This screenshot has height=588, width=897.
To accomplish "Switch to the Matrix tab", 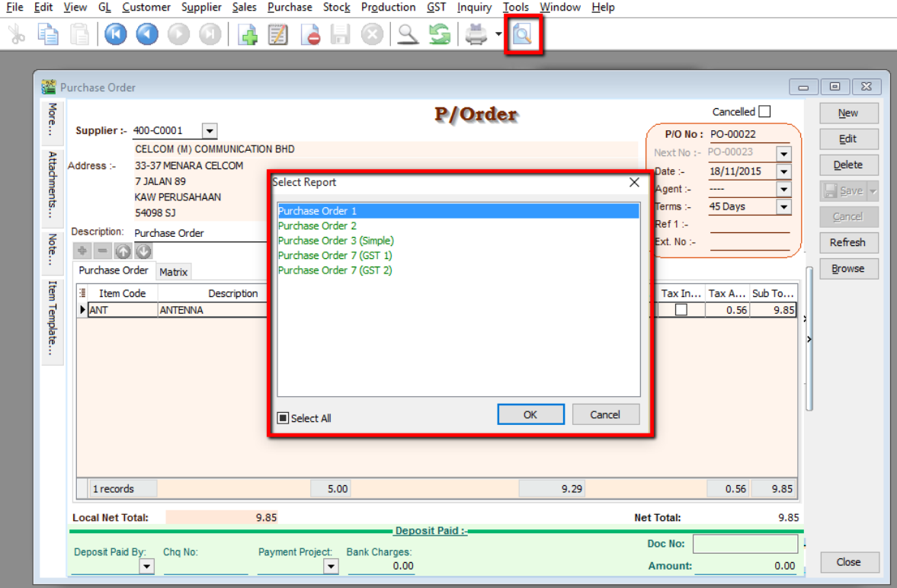I will [173, 272].
